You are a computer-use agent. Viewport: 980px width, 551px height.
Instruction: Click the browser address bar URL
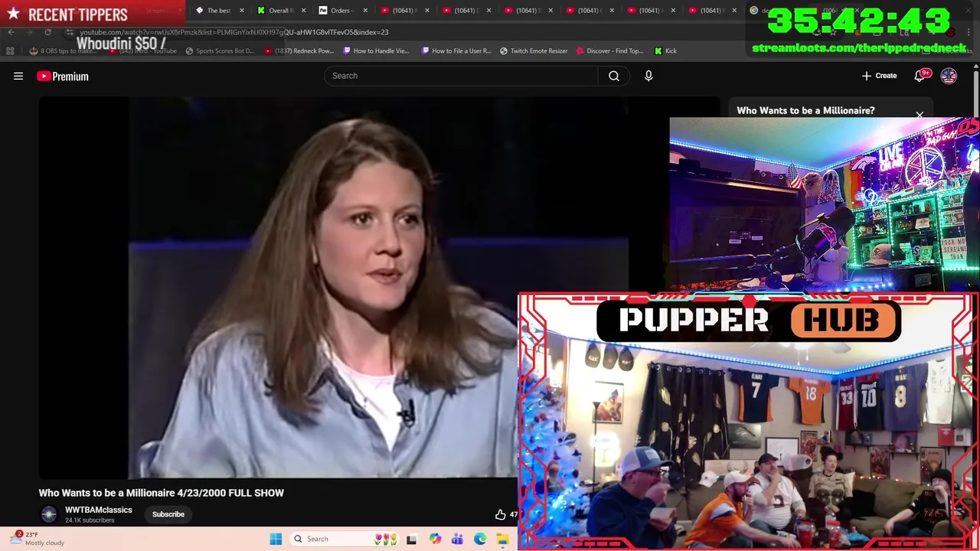click(234, 32)
